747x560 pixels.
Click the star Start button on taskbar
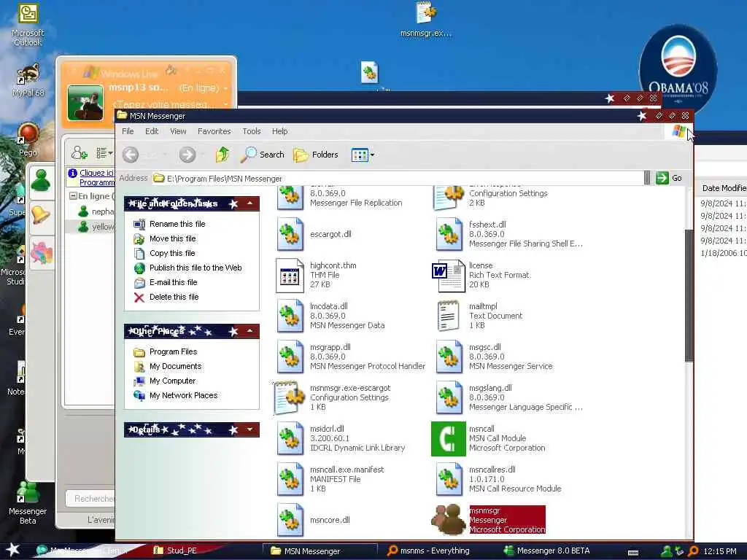(13, 550)
